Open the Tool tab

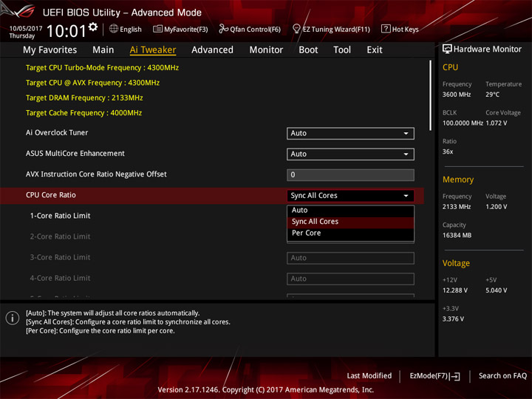tap(342, 50)
